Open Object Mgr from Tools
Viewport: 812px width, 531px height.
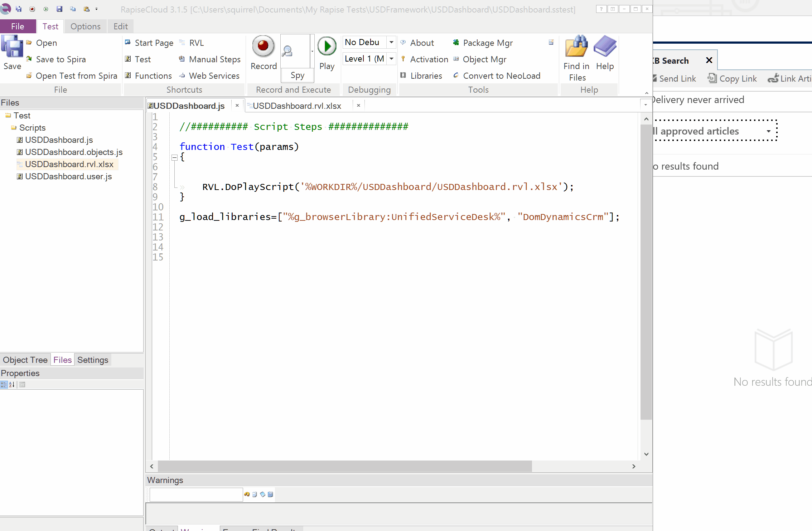click(x=484, y=59)
